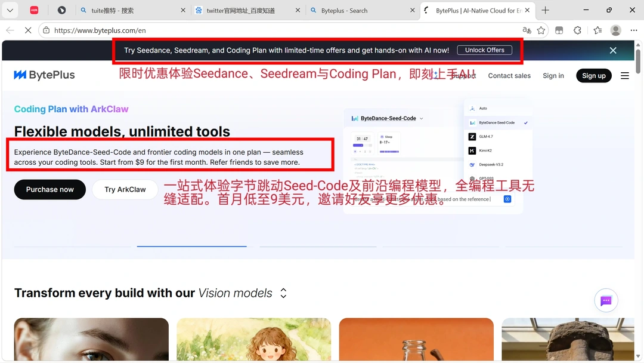Screen dimensions: 644x363
Task: Stop loading the page
Action: point(28,30)
